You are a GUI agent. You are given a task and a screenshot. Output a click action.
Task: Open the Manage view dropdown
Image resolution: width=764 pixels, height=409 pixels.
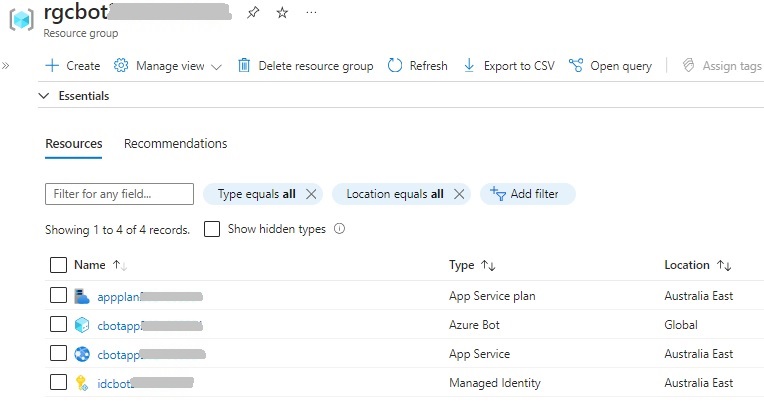[168, 66]
